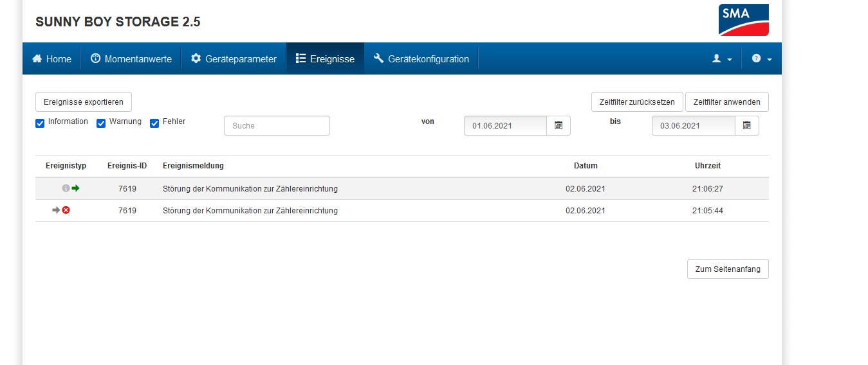868x365 pixels.
Task: Click the Geräteparameter gear icon
Action: click(x=196, y=58)
